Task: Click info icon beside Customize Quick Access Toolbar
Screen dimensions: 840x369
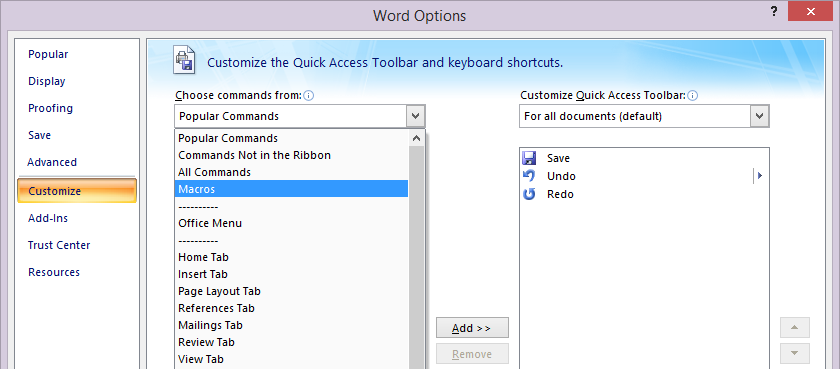Action: tap(692, 96)
